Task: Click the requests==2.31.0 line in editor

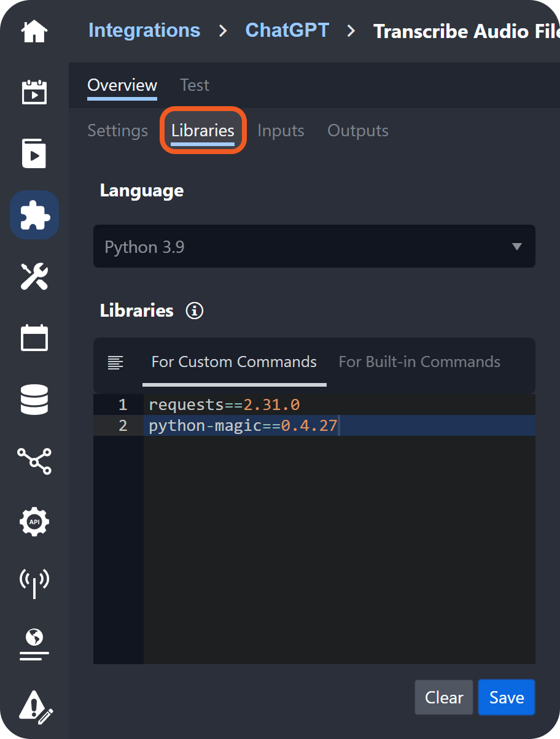Action: click(224, 405)
